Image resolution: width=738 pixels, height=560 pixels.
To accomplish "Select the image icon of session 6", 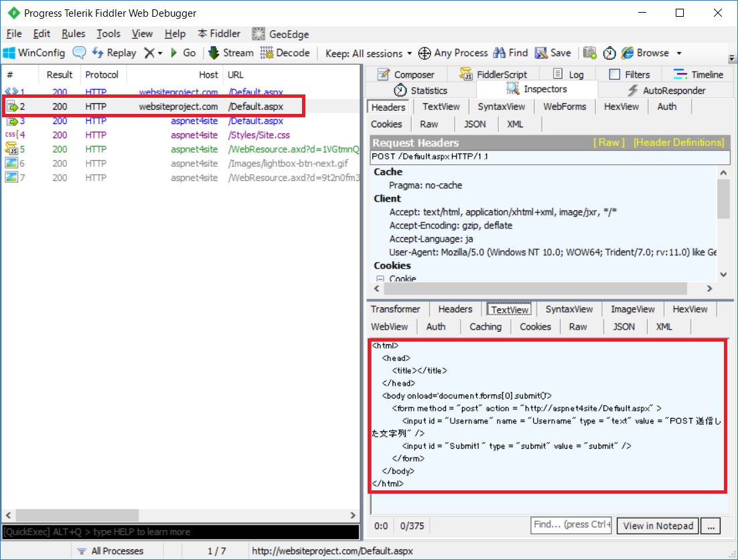I will pyautogui.click(x=12, y=163).
